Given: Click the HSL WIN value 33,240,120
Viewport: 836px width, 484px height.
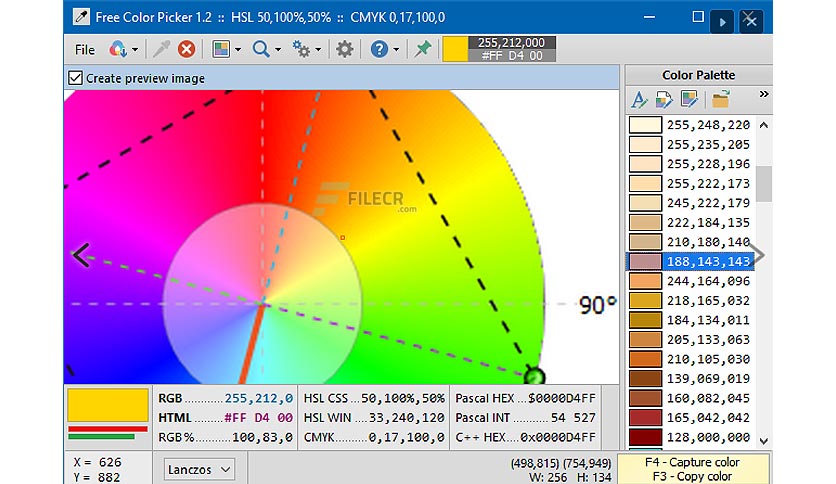Looking at the screenshot, I should click(x=407, y=417).
